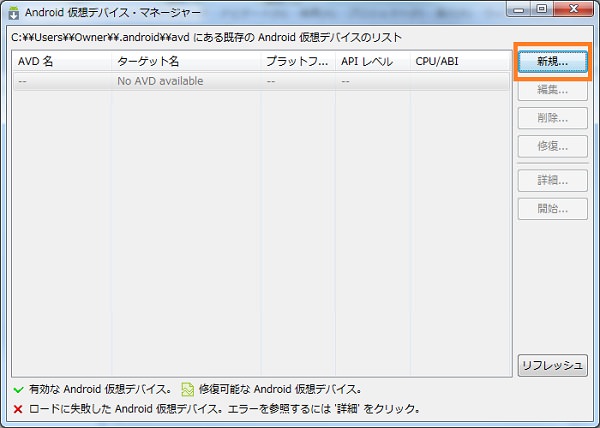Close the Android 仮想デバイス・マネージャー window

point(573,9)
